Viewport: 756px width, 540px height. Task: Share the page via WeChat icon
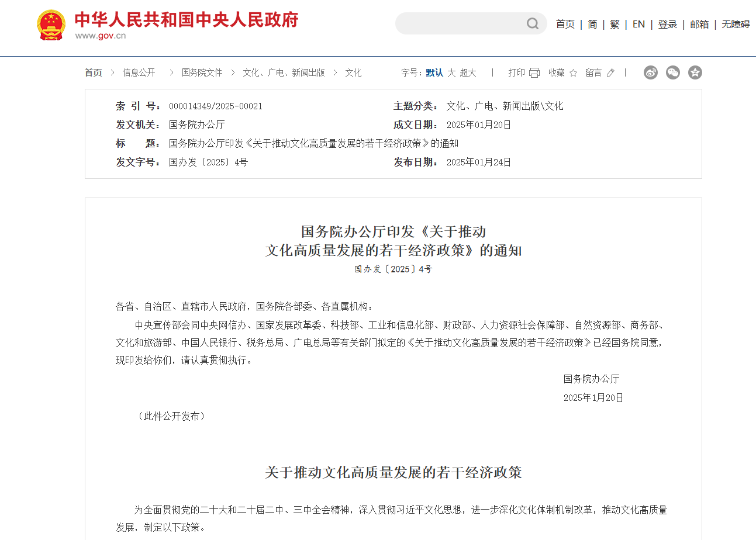pos(673,72)
